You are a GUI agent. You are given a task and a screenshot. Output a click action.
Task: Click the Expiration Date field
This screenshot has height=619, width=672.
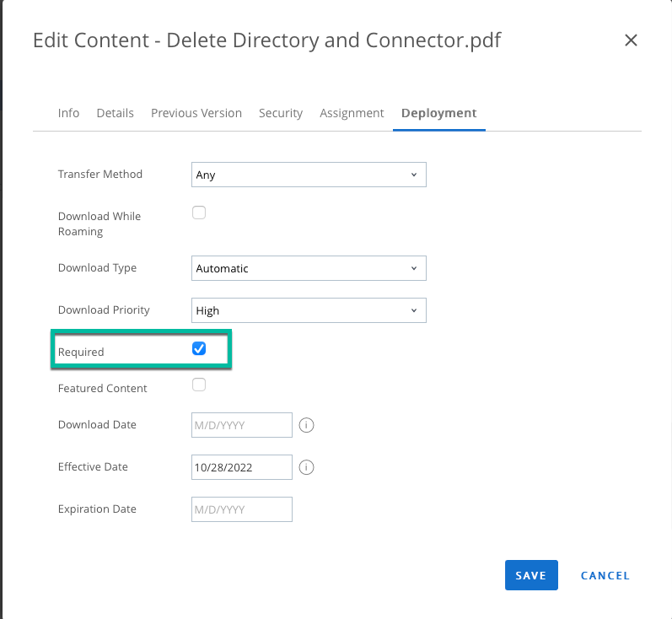(x=242, y=509)
